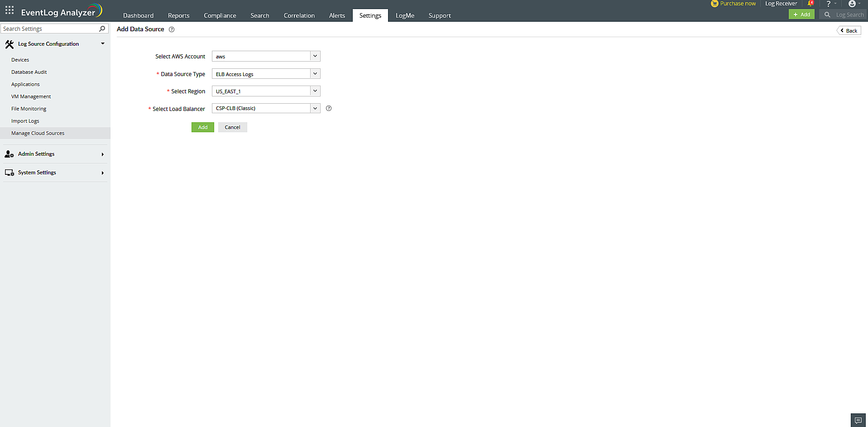Click the green Add button to save data source
The image size is (868, 427).
click(x=202, y=127)
